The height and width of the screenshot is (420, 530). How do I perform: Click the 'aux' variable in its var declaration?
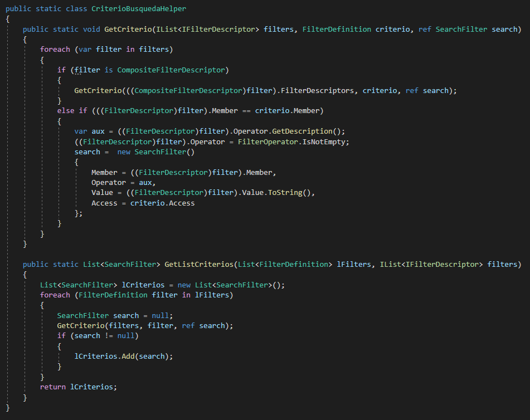pos(98,131)
